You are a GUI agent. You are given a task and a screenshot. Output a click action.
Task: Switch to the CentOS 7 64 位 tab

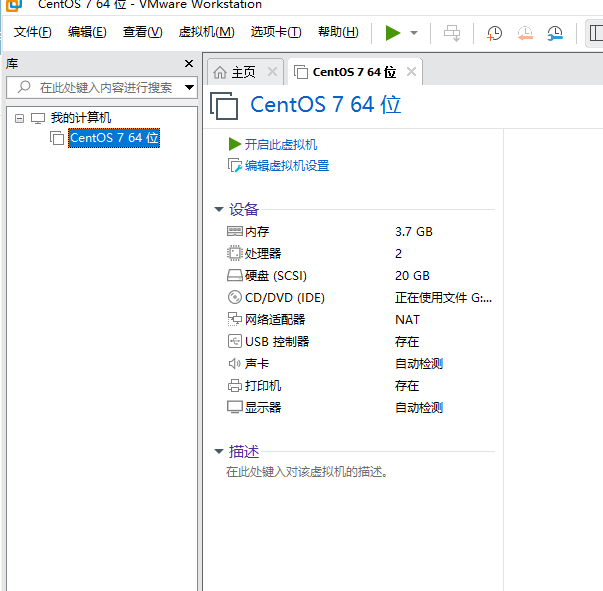(354, 72)
